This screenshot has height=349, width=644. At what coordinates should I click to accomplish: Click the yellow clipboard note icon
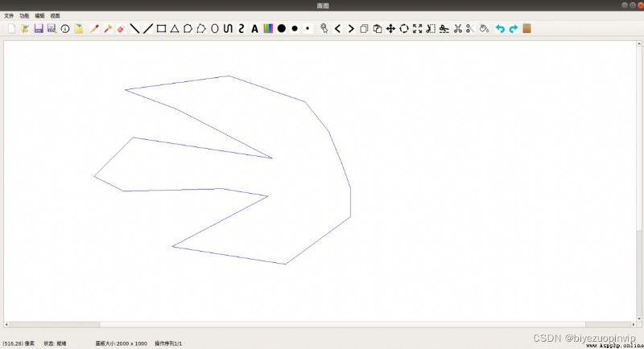(x=78, y=29)
